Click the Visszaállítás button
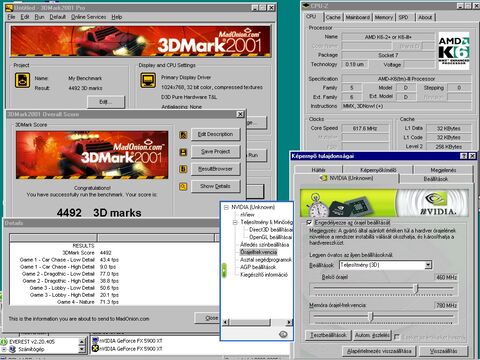 (443, 351)
